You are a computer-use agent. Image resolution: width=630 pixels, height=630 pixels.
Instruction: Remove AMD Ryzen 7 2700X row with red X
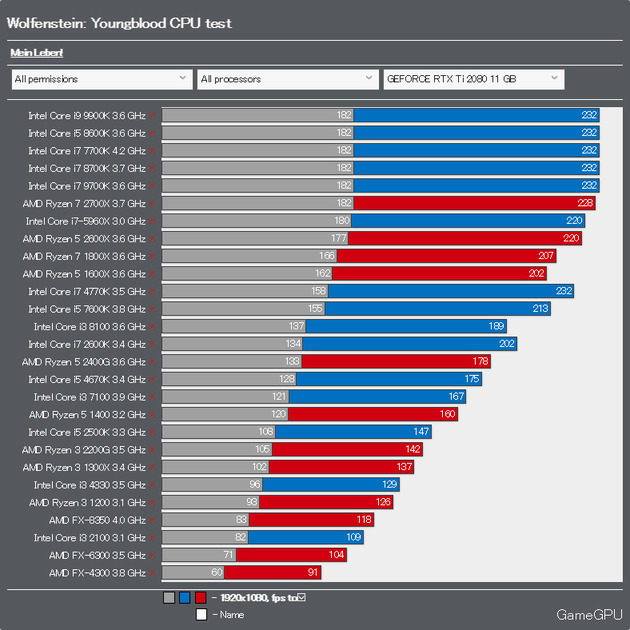coord(151,204)
